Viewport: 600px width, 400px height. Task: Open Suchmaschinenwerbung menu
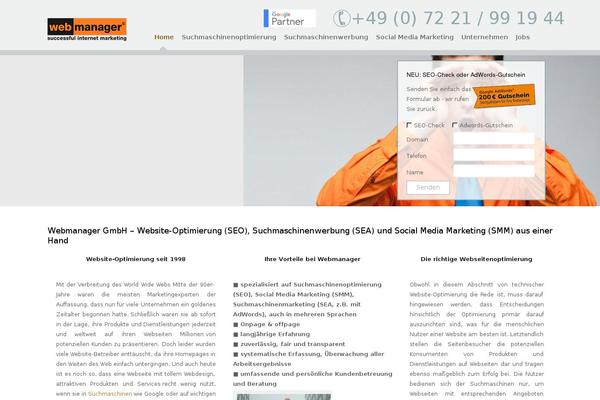(x=326, y=37)
